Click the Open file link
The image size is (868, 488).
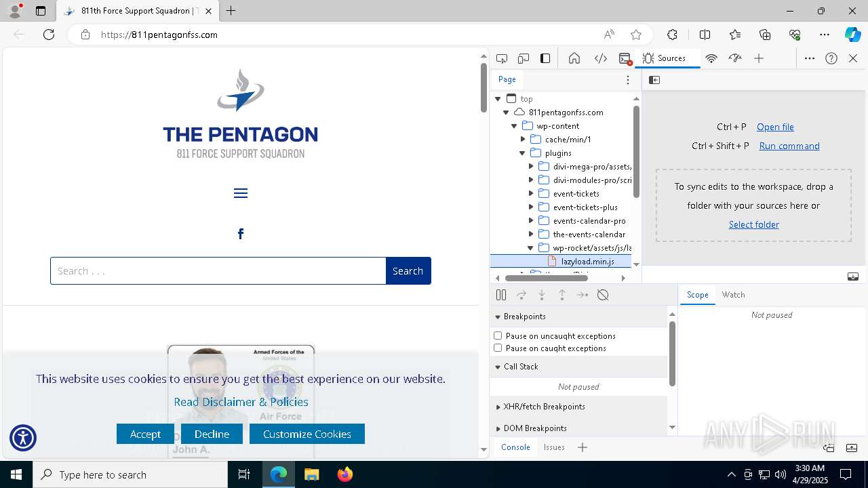click(775, 127)
